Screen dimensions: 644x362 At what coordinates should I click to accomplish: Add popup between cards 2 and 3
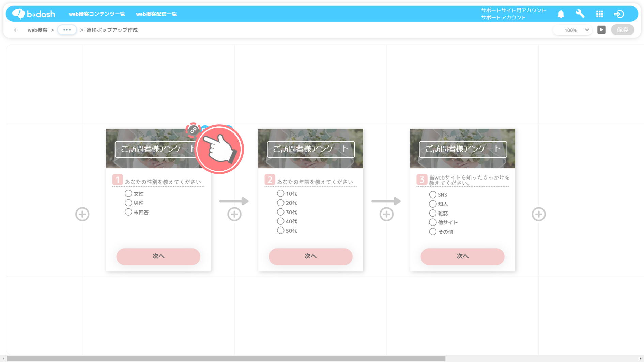coord(386,214)
